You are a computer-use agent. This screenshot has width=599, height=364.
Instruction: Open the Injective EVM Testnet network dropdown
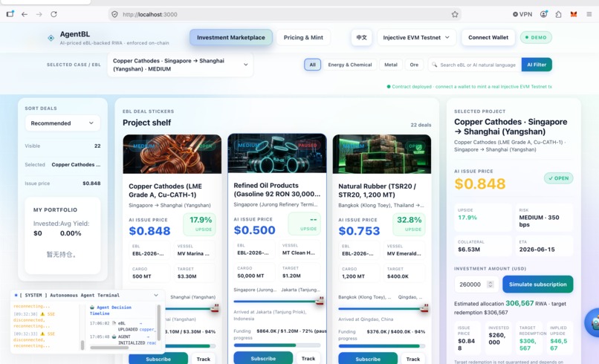[416, 37]
